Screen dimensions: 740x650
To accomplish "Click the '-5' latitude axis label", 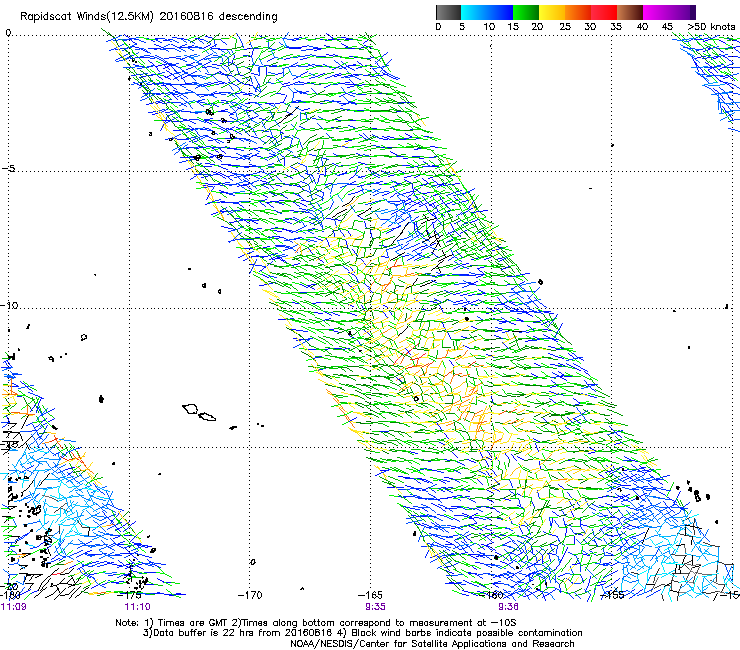I will (8, 169).
